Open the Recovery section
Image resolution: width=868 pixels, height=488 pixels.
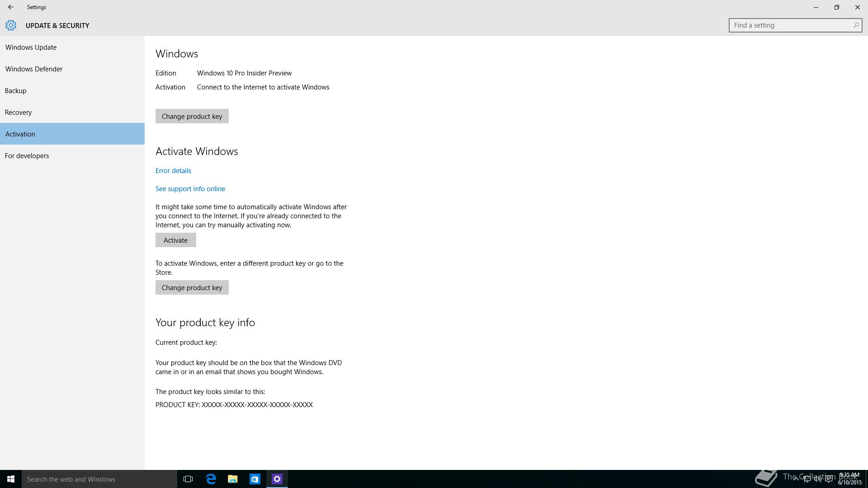(x=72, y=113)
